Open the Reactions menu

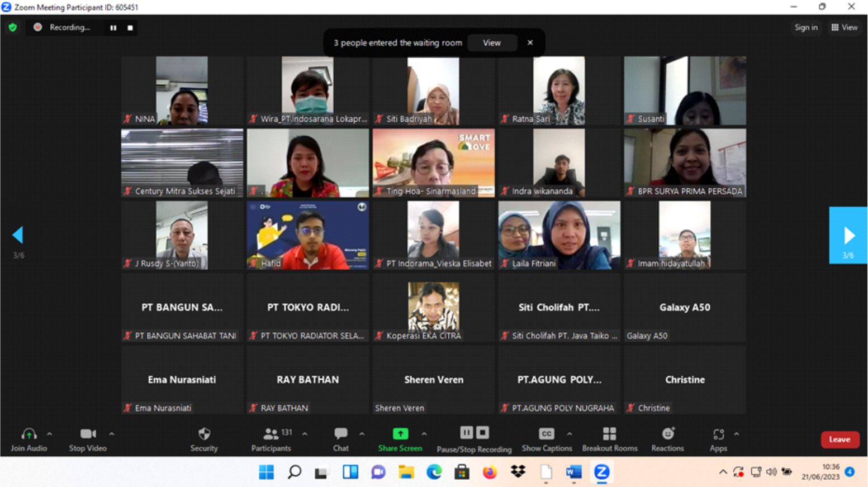point(667,435)
